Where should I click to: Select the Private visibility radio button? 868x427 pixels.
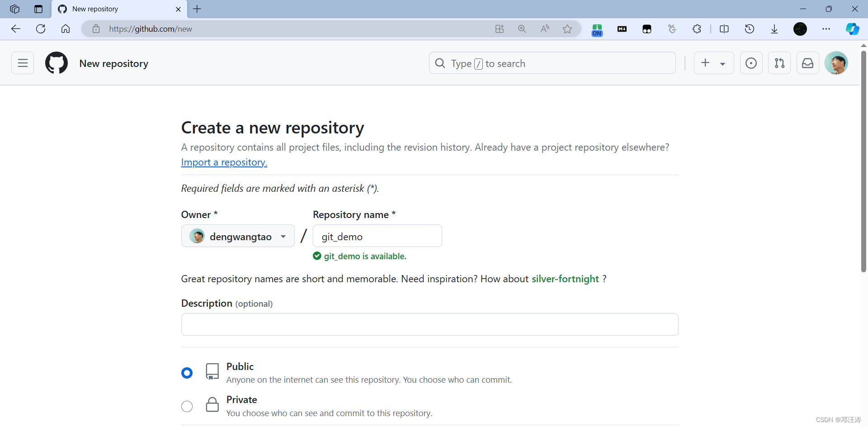tap(187, 406)
